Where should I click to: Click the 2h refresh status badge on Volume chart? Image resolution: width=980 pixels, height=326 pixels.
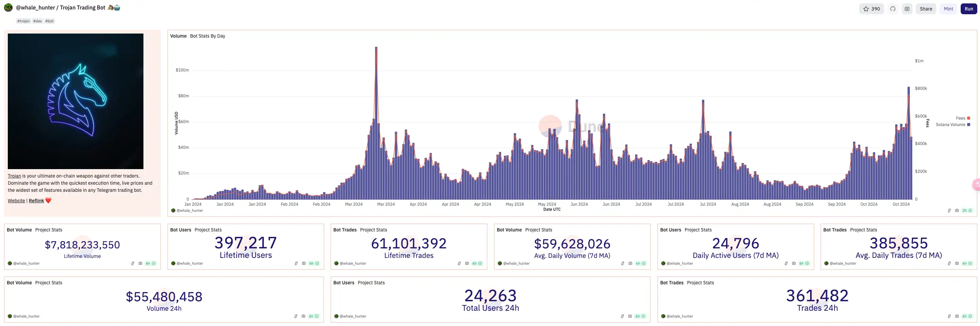point(967,210)
